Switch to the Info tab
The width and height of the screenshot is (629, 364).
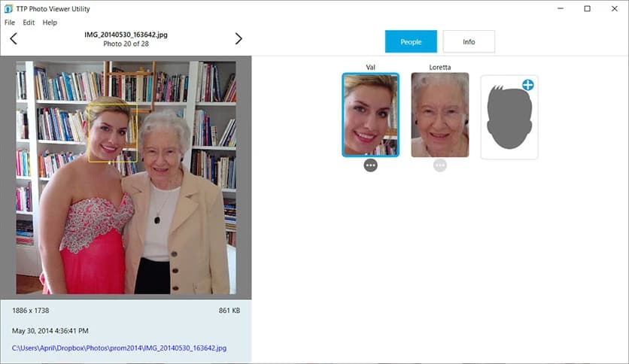point(469,41)
